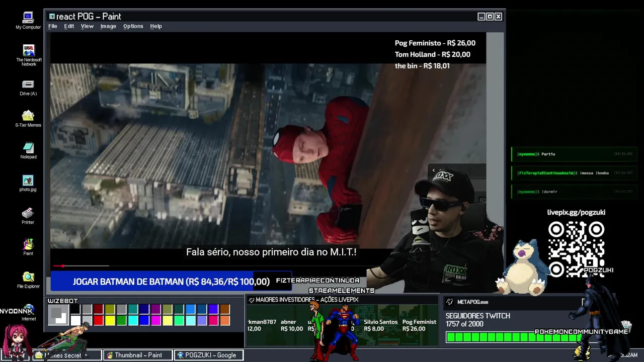Switch to Thumbnail – Paint taskbar button
This screenshot has height=362, width=644.
(x=138, y=355)
